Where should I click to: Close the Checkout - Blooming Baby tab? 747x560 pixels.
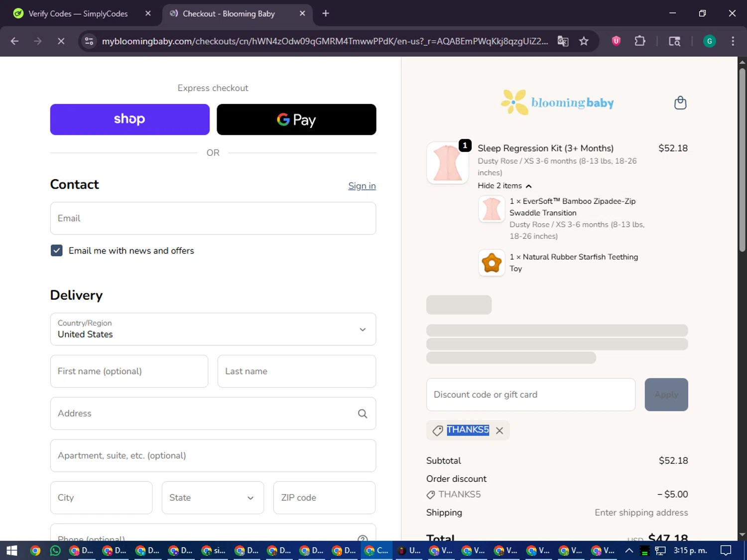pos(302,13)
